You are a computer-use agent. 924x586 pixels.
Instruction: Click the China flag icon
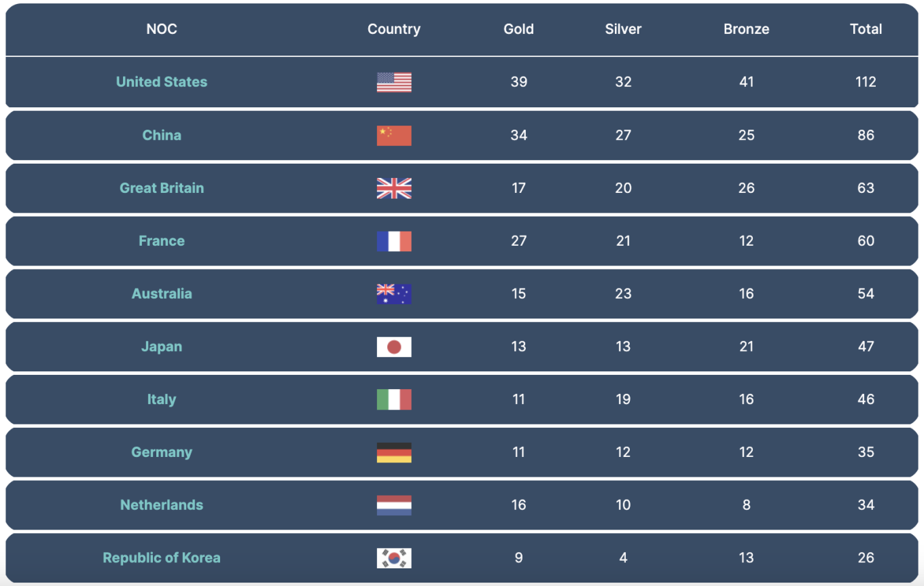(x=394, y=135)
